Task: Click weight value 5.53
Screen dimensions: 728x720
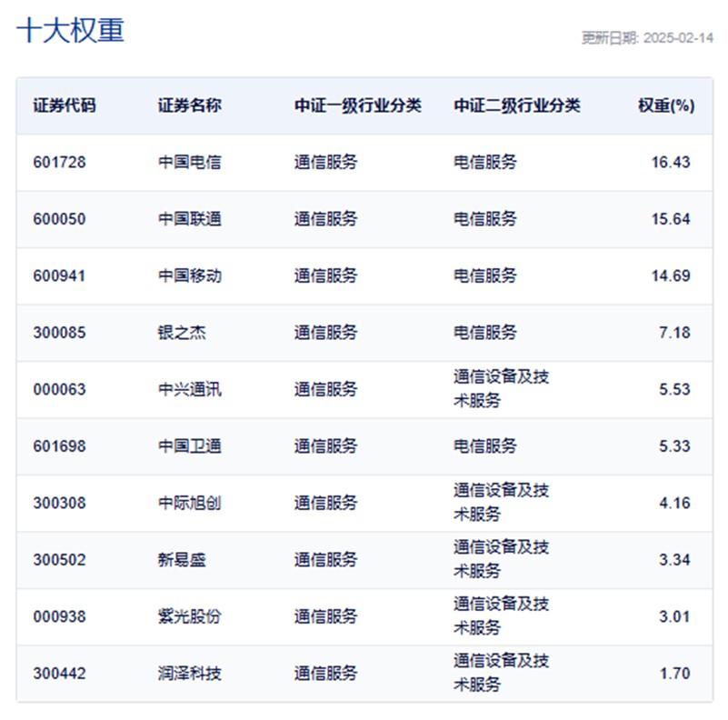Action: (674, 389)
